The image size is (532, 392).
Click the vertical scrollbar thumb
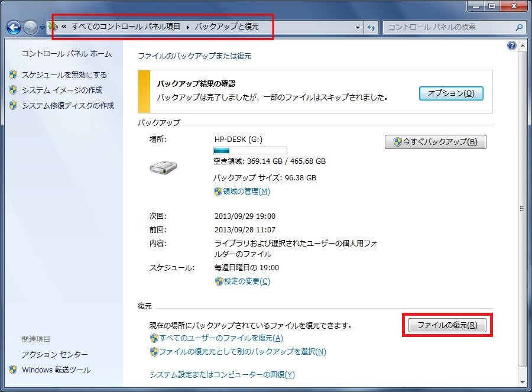(521, 208)
